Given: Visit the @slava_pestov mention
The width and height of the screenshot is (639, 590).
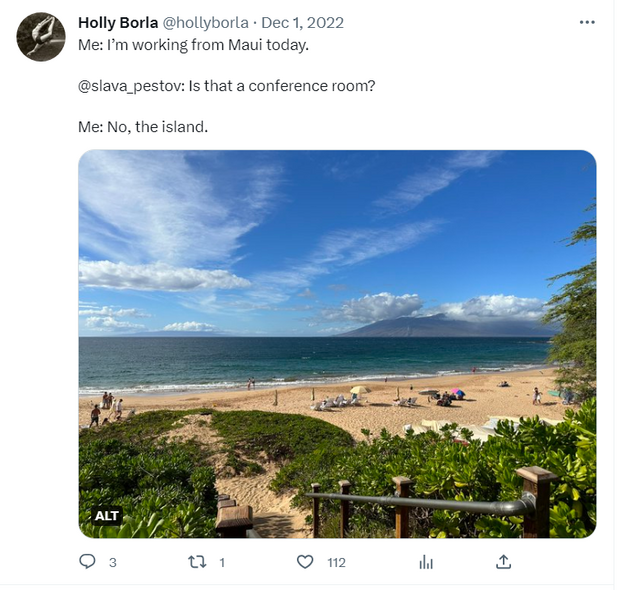Looking at the screenshot, I should pos(129,86).
